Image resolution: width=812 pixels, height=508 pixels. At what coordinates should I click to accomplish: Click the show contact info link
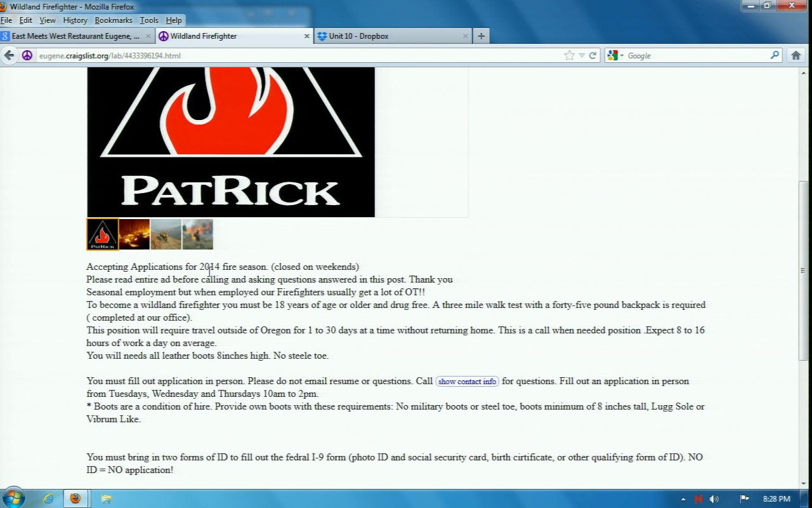tap(467, 382)
